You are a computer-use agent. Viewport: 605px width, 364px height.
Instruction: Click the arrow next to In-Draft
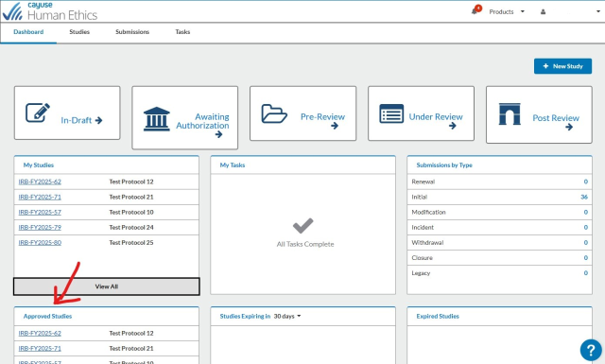(98, 120)
